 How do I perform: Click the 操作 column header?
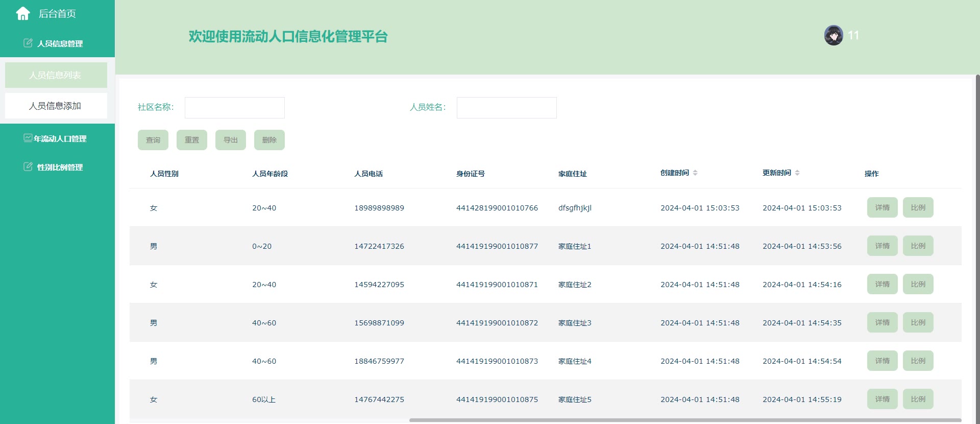[872, 174]
